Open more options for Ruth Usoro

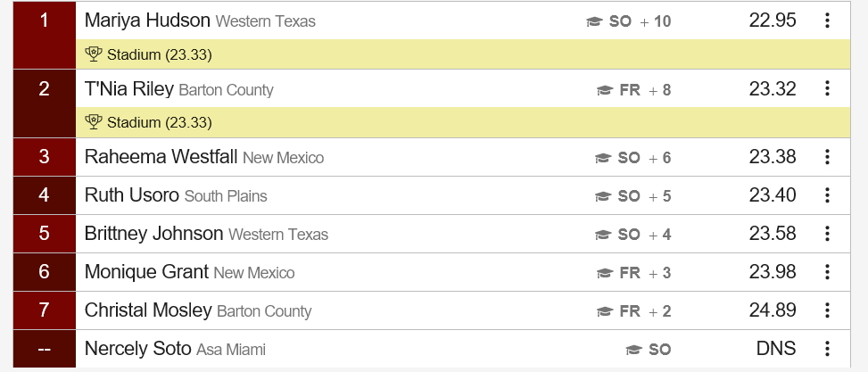pos(827,195)
